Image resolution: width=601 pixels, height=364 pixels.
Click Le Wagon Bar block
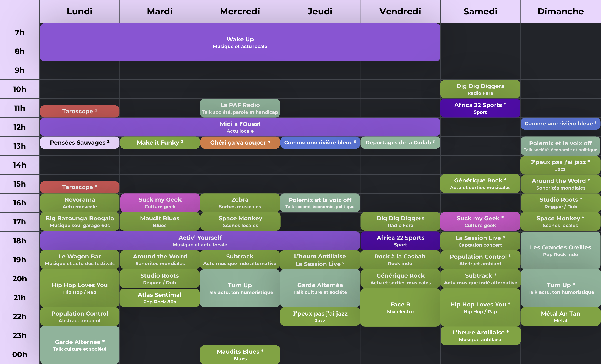click(80, 260)
